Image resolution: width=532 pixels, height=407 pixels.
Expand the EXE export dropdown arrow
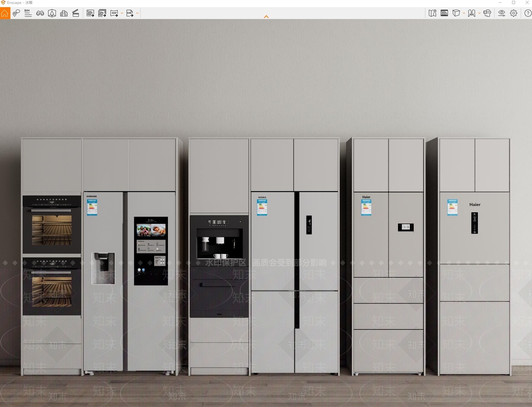pos(137,13)
